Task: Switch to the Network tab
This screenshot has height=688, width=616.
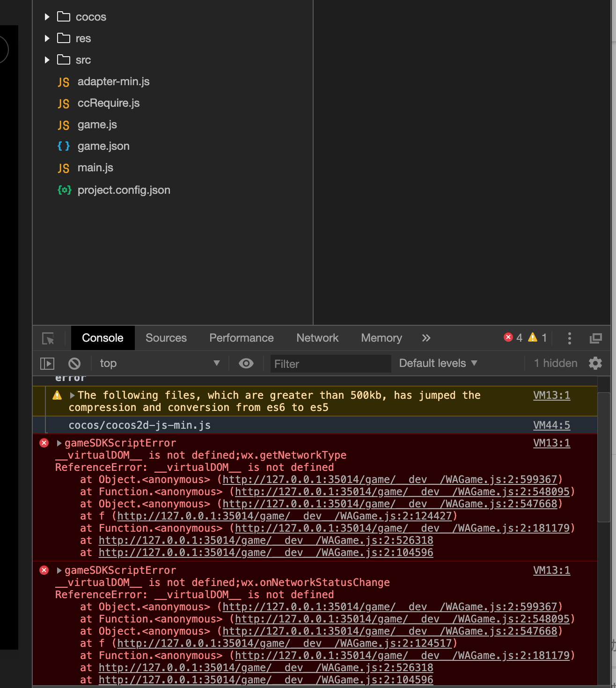Action: pos(317,338)
